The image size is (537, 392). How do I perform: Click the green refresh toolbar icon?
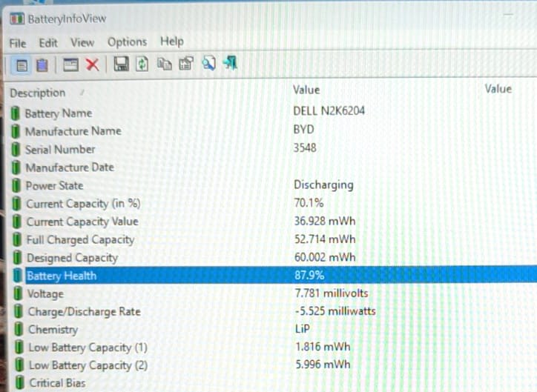(142, 64)
